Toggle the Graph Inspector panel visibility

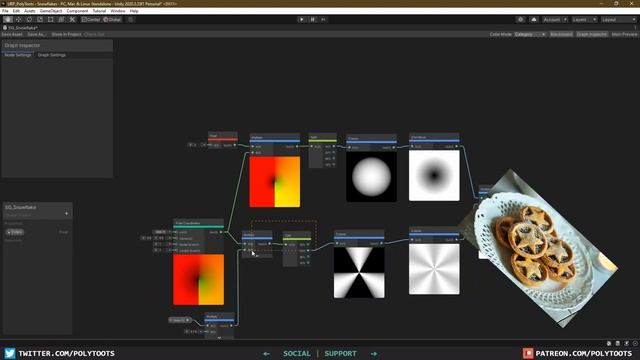click(592, 34)
